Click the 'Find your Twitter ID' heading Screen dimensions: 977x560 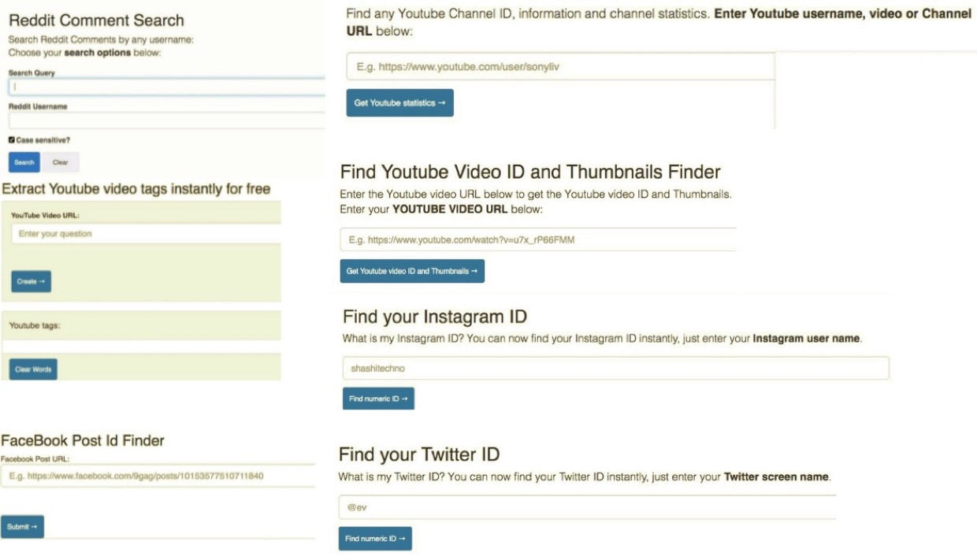(419, 454)
